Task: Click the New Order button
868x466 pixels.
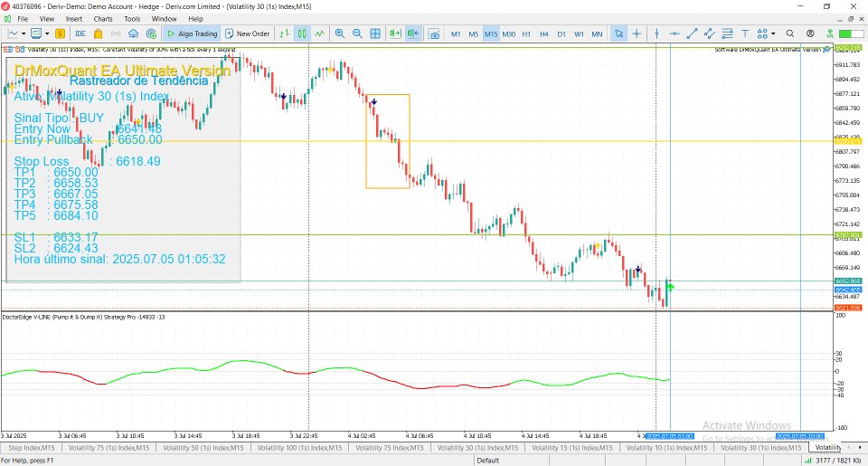Action: [x=248, y=33]
